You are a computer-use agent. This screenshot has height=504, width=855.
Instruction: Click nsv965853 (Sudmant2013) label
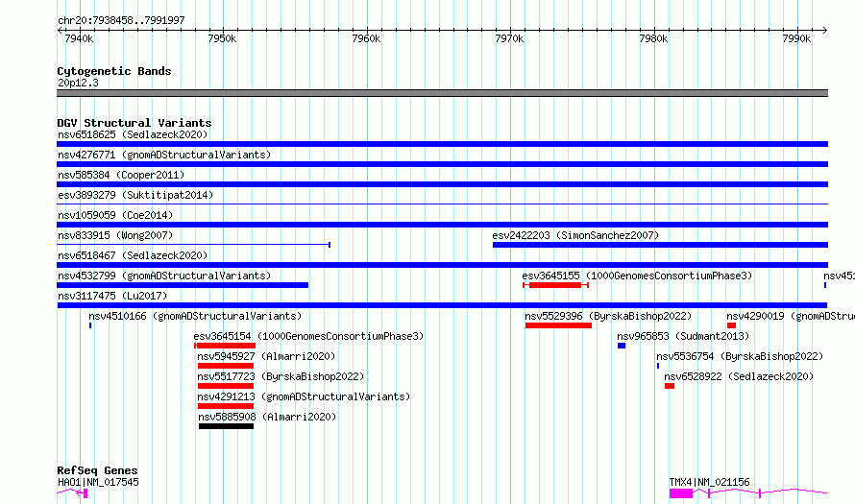click(683, 336)
